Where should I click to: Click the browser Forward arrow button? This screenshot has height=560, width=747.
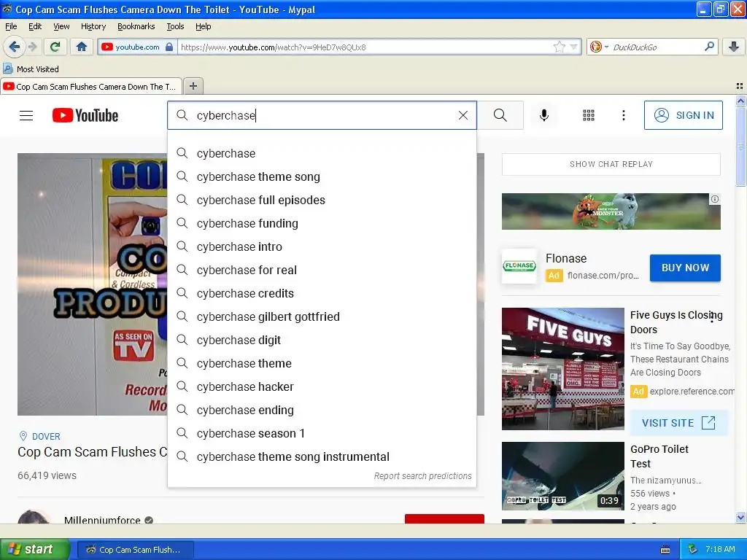(32, 47)
